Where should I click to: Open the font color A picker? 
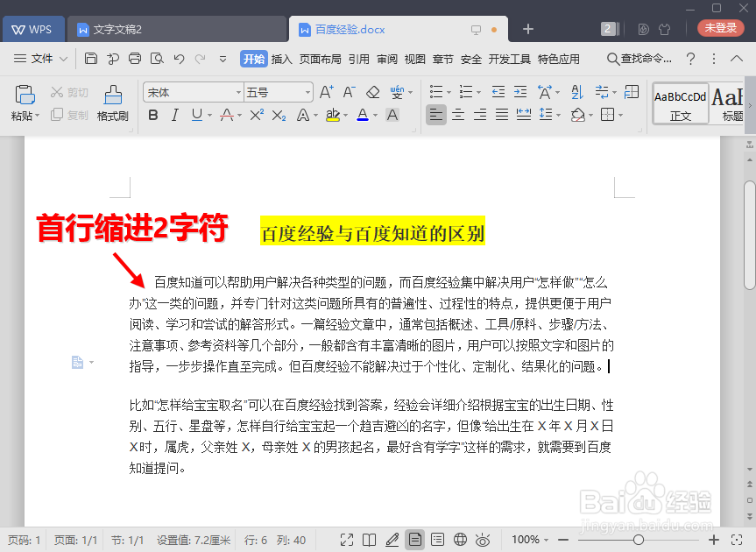pyautogui.click(x=375, y=116)
